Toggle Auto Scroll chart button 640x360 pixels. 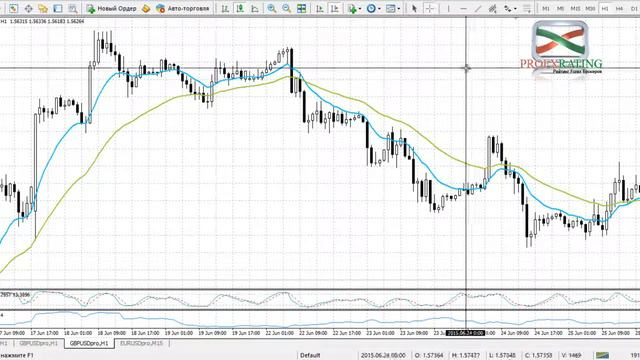pos(320,8)
